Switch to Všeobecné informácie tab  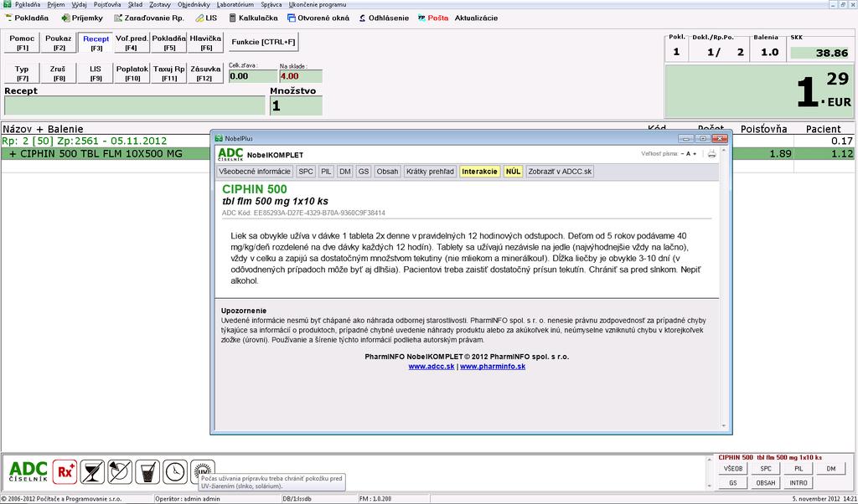click(x=255, y=172)
